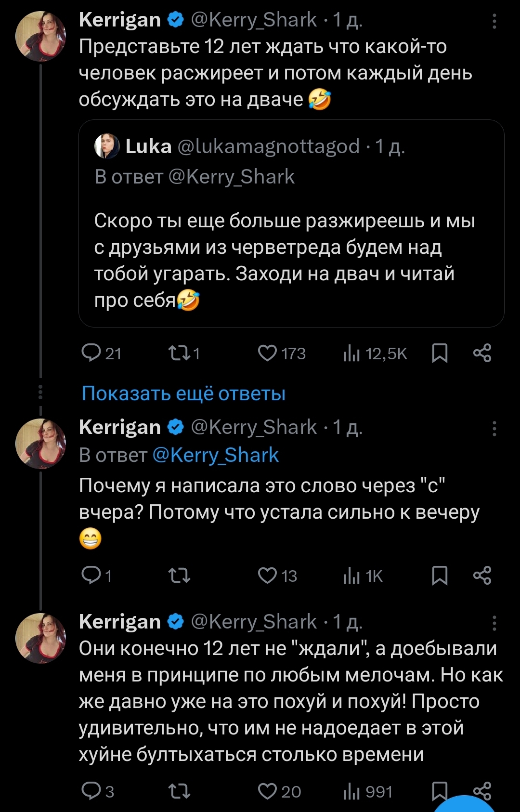
Task: Click "Показать ещё ответы" link
Action: point(183,393)
